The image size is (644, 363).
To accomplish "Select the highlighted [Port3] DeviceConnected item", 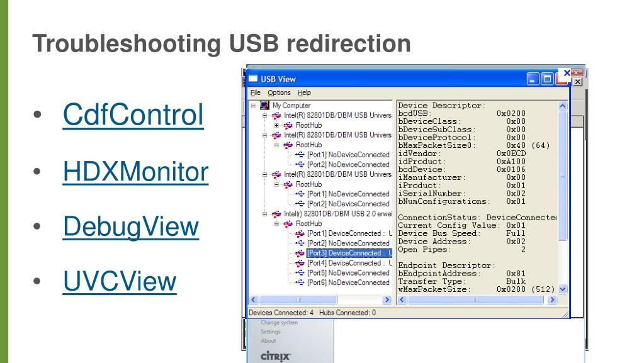I will 349,254.
